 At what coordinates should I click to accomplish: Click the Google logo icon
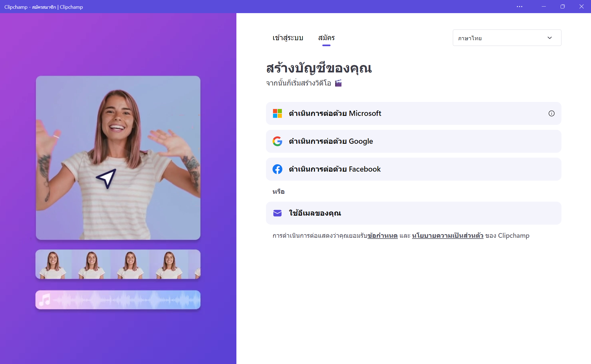point(277,141)
